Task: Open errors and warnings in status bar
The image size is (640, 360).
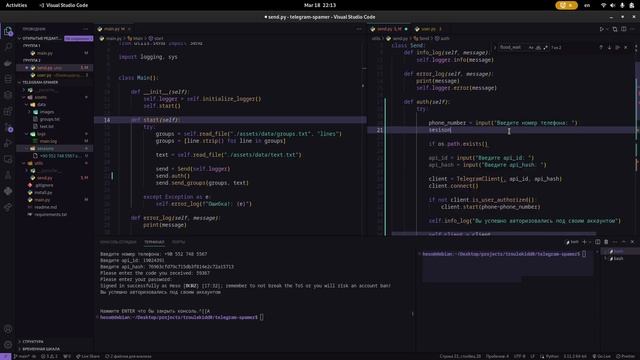Action: point(49,356)
